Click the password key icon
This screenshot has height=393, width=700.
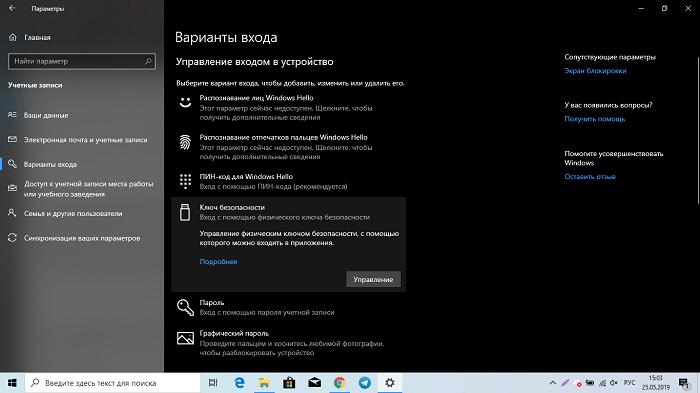click(x=185, y=307)
